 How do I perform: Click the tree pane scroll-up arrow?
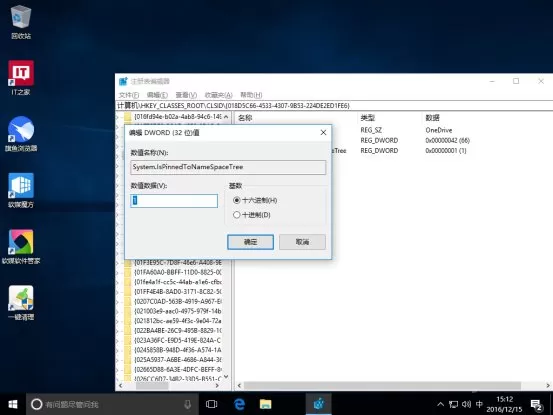[226, 116]
